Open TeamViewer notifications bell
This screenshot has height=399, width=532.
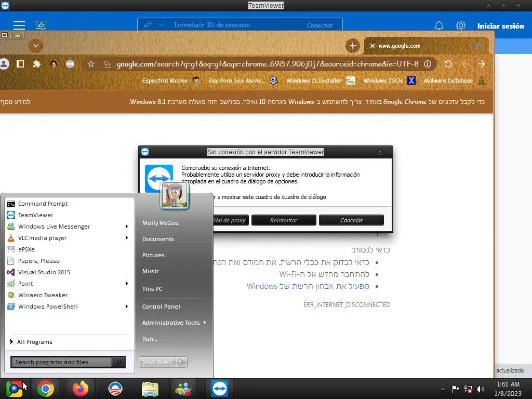[x=439, y=25]
